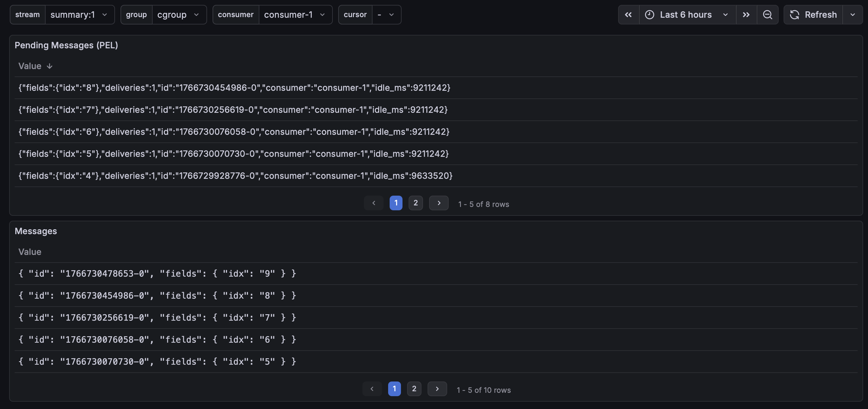Open the Last 6 hours time picker
This screenshot has width=868, height=409.
click(x=686, y=14)
